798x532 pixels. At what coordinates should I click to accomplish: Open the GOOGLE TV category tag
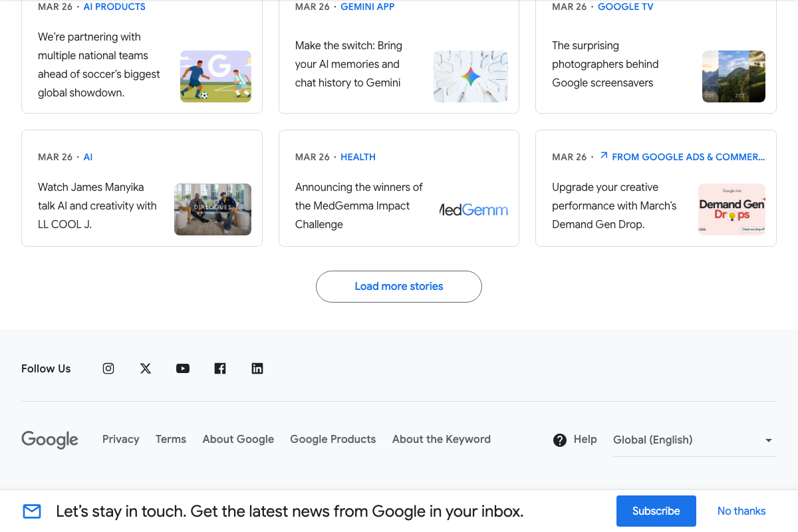coord(626,7)
